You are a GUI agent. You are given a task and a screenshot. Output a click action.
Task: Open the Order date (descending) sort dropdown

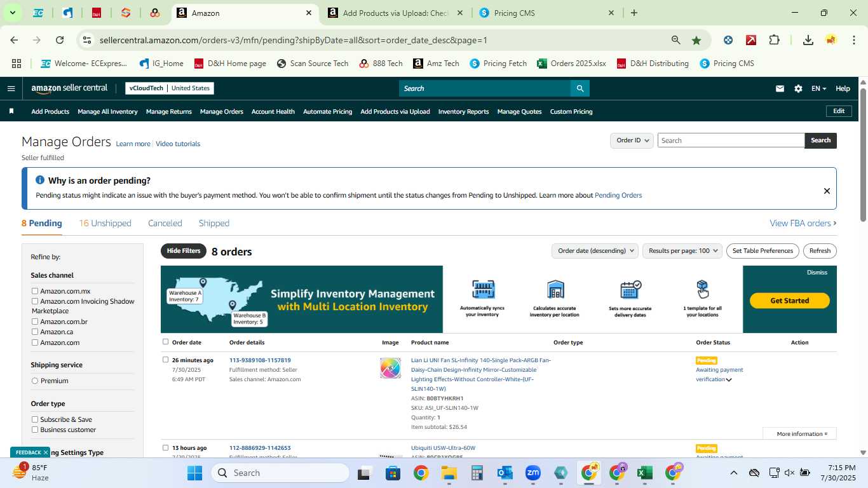tap(595, 250)
